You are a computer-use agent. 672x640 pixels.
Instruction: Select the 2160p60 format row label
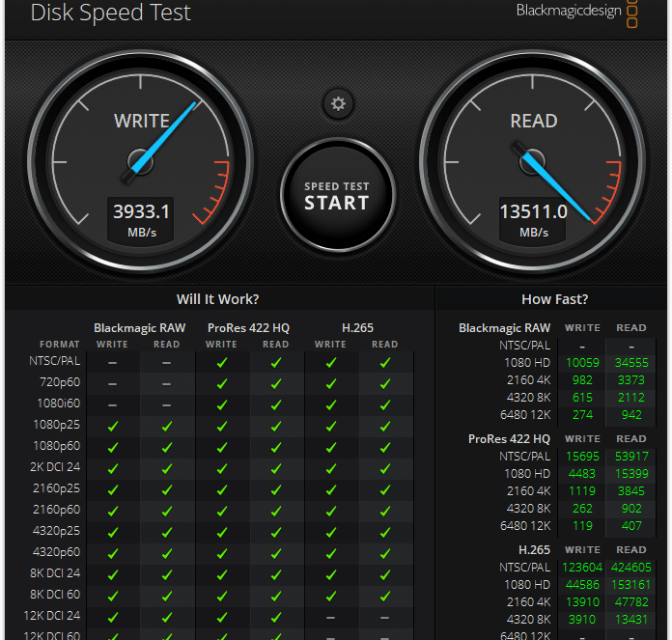pyautogui.click(x=57, y=510)
